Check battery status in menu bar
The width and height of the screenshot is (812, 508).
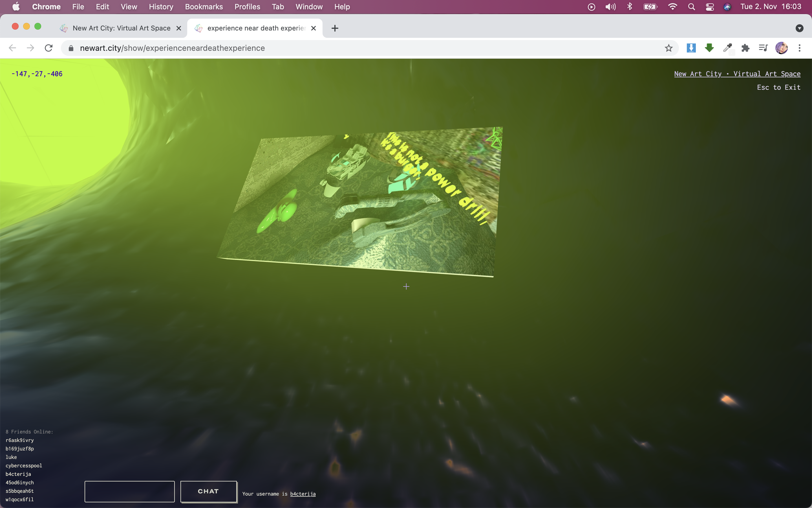pos(650,7)
